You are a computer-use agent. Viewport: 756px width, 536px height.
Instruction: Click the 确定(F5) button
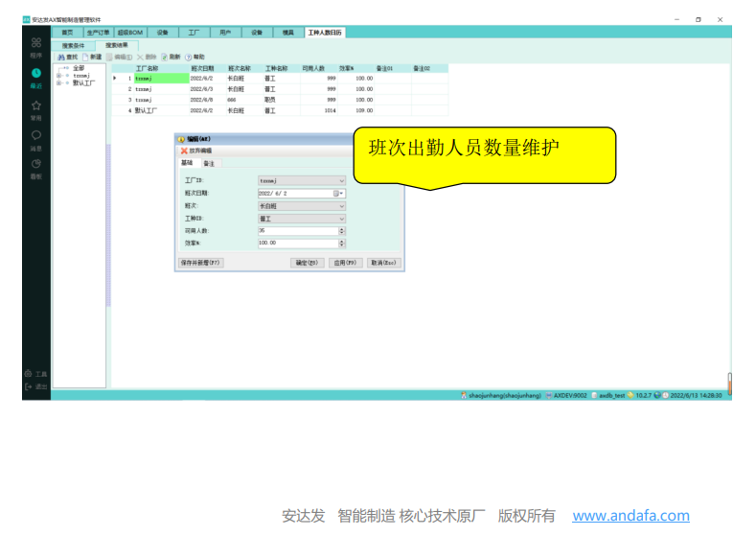click(x=307, y=262)
